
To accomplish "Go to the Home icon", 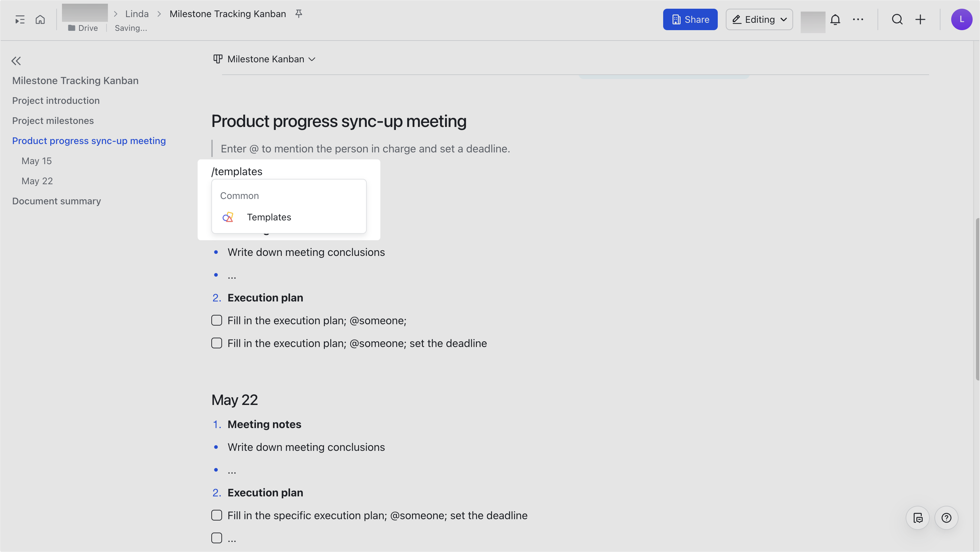I will [40, 19].
